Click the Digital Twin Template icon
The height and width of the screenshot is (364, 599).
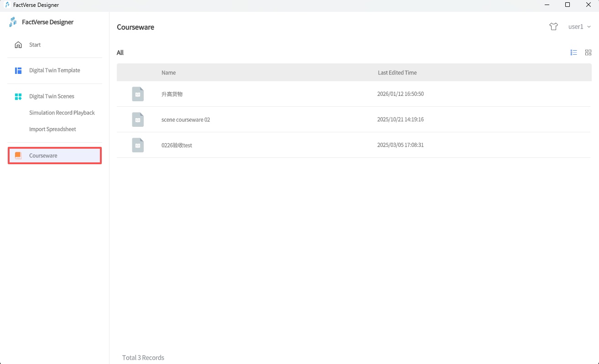(x=18, y=71)
